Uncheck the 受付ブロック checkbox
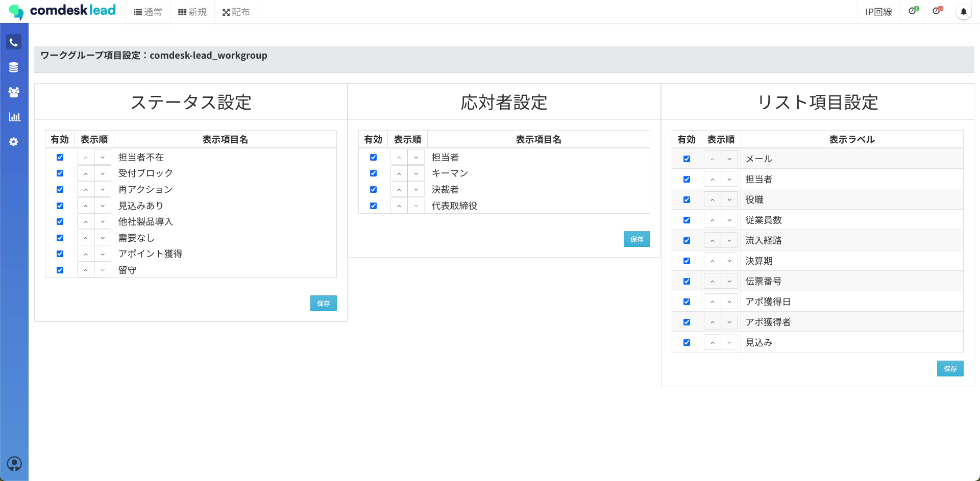This screenshot has width=980, height=481. [x=60, y=173]
